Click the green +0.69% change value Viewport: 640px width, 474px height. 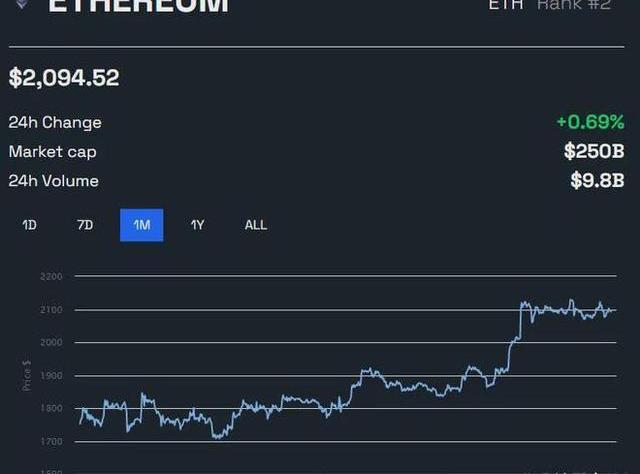click(x=590, y=123)
